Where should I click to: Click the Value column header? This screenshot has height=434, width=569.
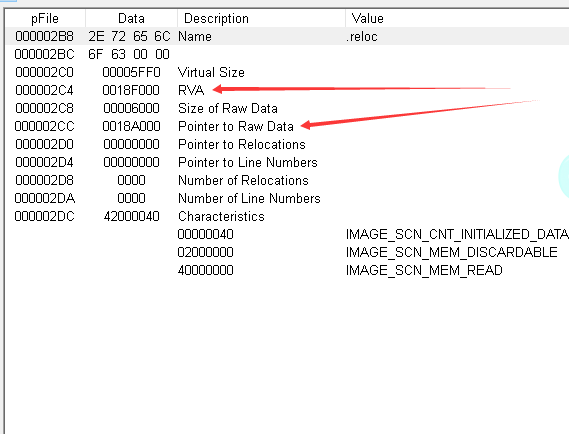pyautogui.click(x=457, y=18)
